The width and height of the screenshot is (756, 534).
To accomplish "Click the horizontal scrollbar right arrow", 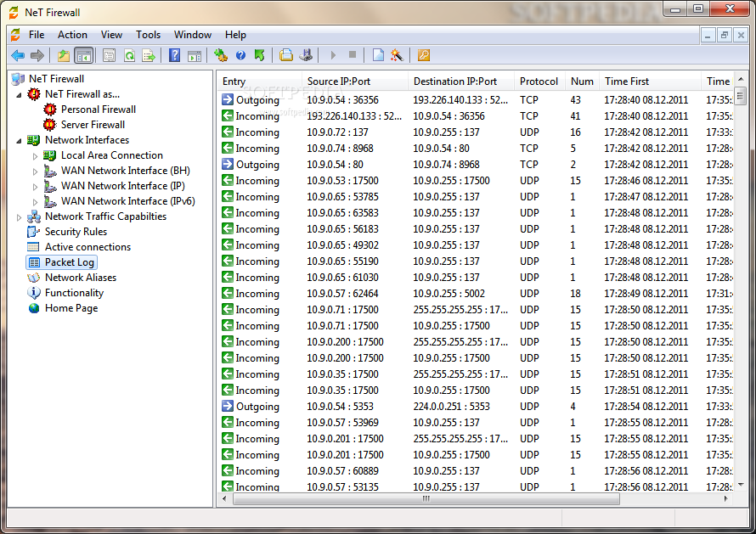I will (726, 499).
